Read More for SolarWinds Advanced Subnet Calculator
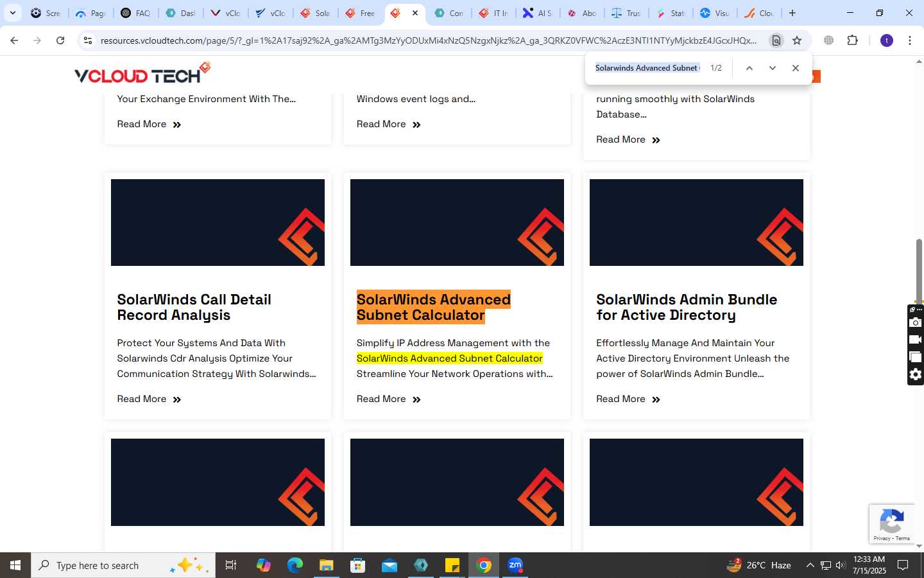The height and width of the screenshot is (578, 924). [x=389, y=399]
